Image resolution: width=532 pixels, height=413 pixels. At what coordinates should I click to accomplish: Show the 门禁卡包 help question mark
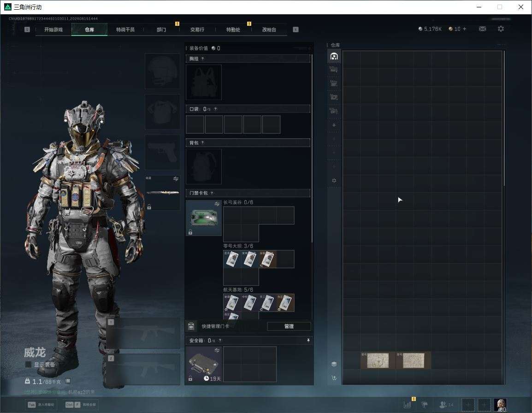click(212, 193)
